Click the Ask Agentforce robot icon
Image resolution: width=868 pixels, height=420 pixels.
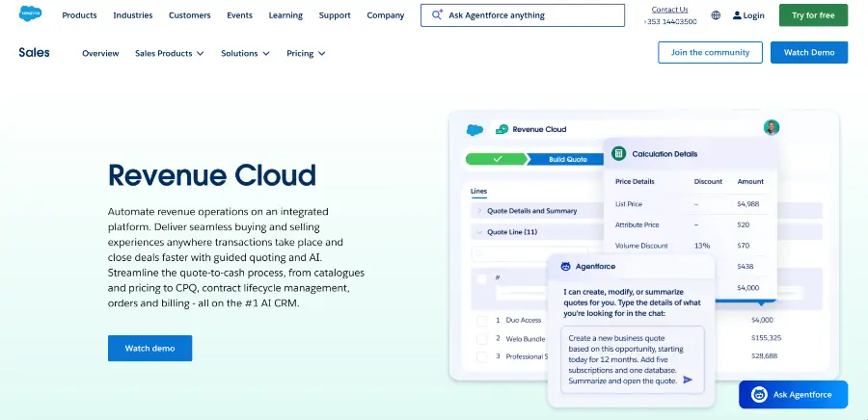coord(759,395)
